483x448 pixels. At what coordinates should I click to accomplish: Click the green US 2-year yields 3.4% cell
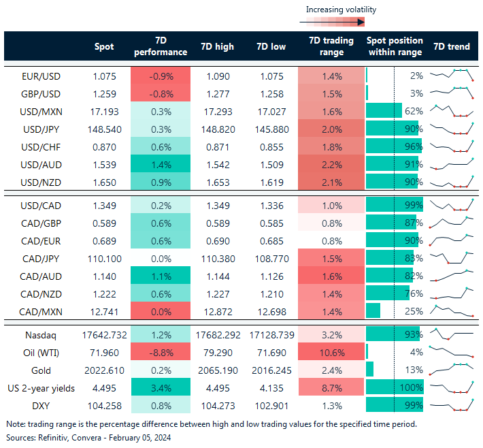tap(161, 388)
